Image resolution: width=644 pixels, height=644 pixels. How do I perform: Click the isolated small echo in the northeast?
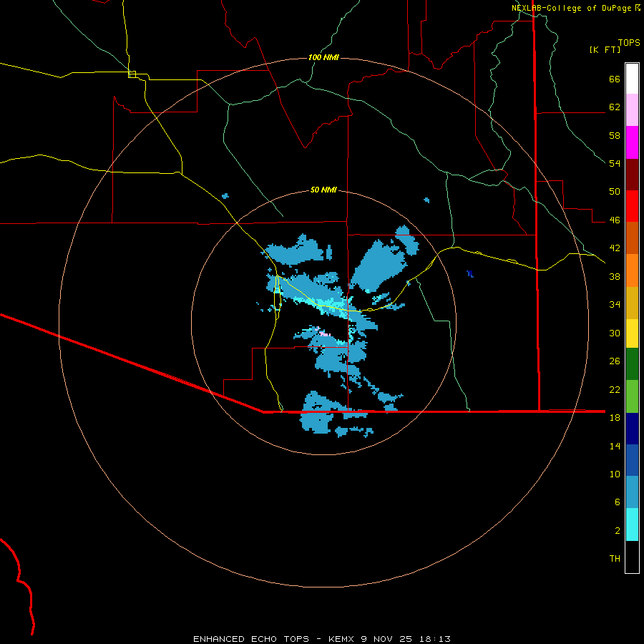coord(426,200)
